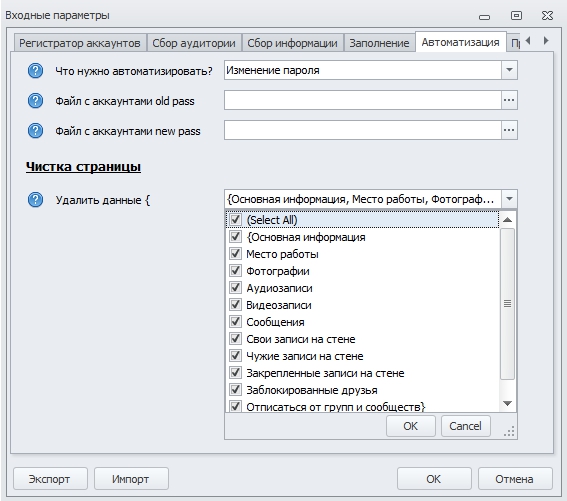Click help icon beside new pass file
Viewport: 567px width, 501px height.
click(35, 131)
